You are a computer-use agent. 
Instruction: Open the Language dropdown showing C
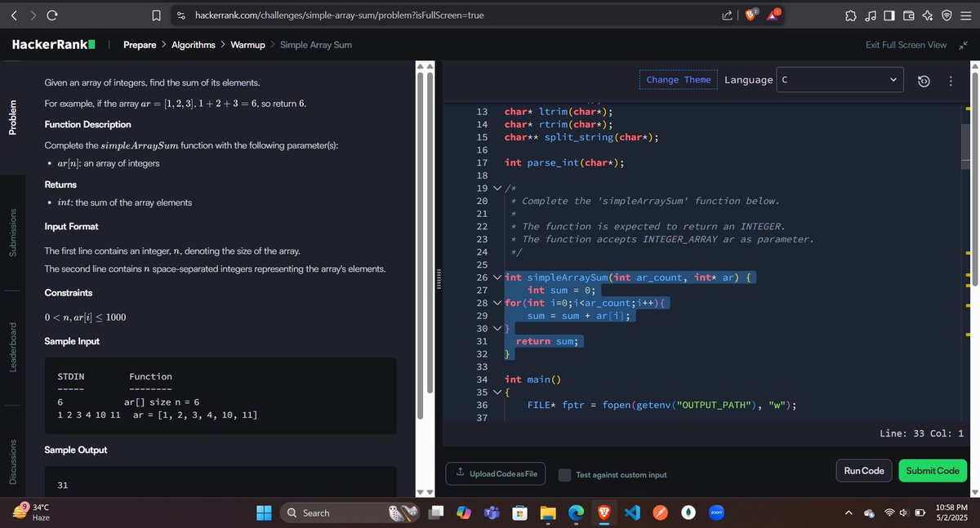pos(839,80)
